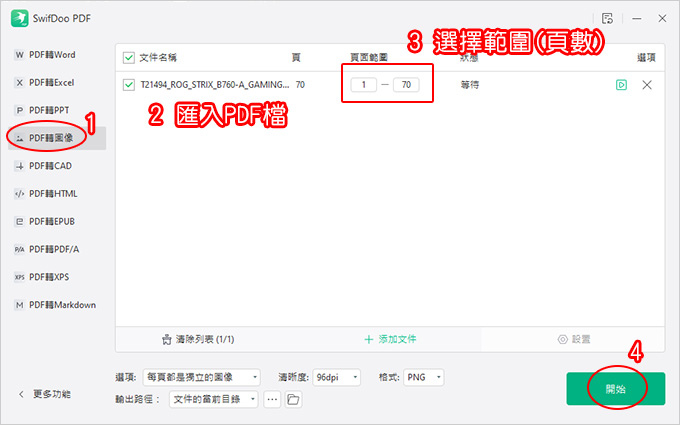The width and height of the screenshot is (680, 425).
Task: Click the ellipsis browse path button
Action: (272, 399)
